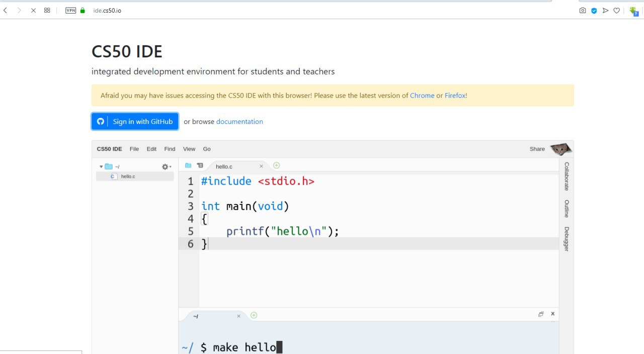Click the printf("hello\n"); code line
The height and width of the screenshot is (354, 644).
(283, 232)
